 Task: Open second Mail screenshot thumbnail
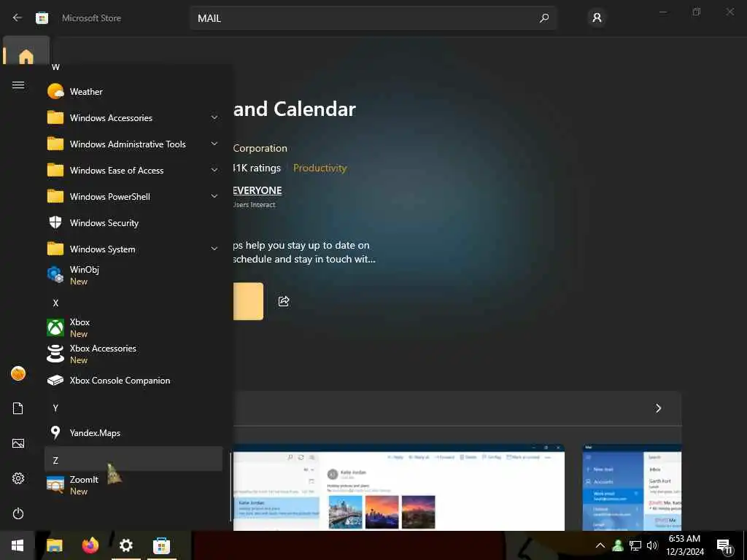pos(632,487)
